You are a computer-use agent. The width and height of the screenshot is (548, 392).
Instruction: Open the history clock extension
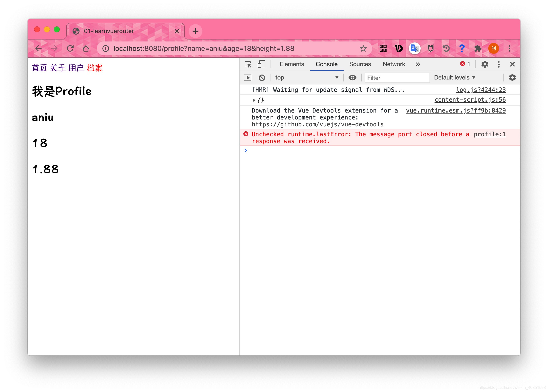pos(446,48)
